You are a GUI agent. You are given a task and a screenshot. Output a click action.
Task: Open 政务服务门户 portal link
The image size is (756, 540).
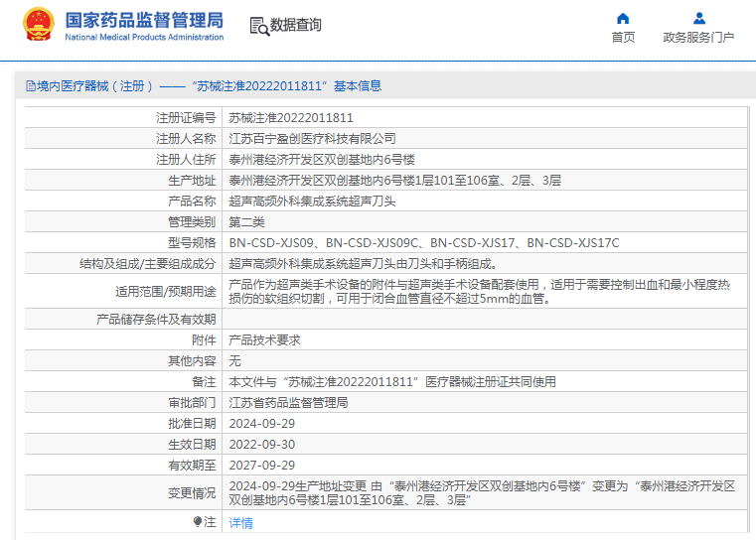tap(698, 38)
